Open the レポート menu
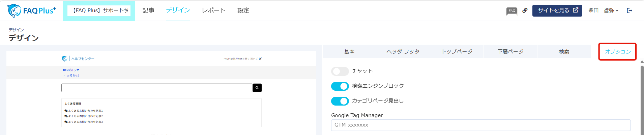This screenshot has width=644, height=135. coord(214,10)
